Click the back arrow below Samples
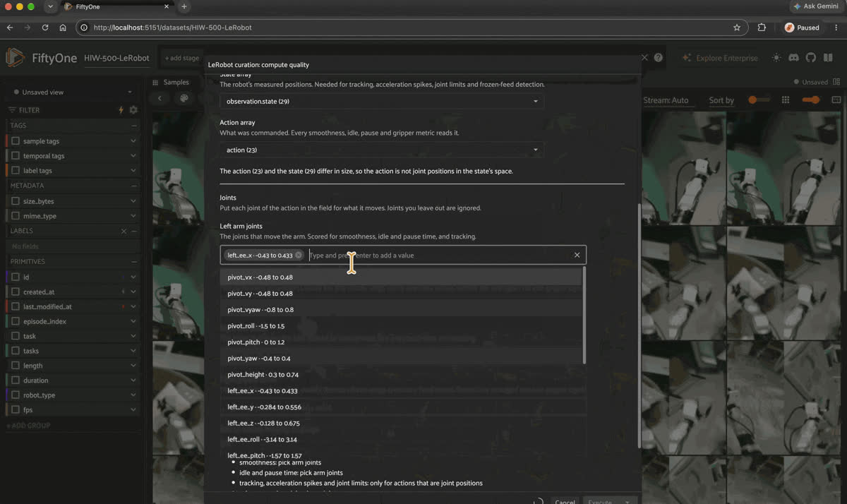 (160, 99)
